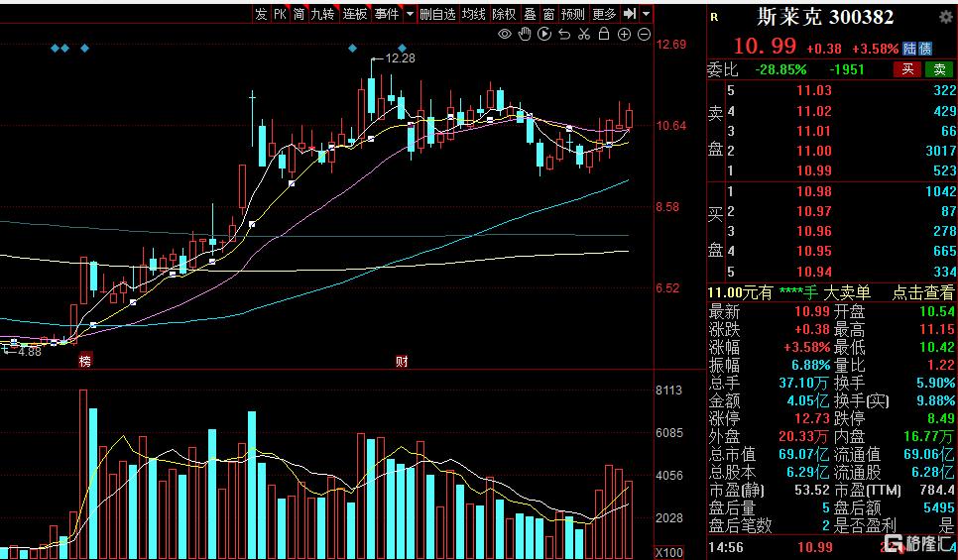This screenshot has width=958, height=560.
Task: Click the green 卖 sell button
Action: [940, 69]
